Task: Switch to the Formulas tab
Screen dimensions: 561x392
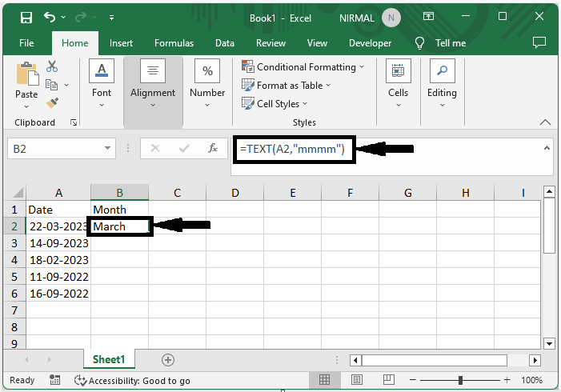Action: 174,43
